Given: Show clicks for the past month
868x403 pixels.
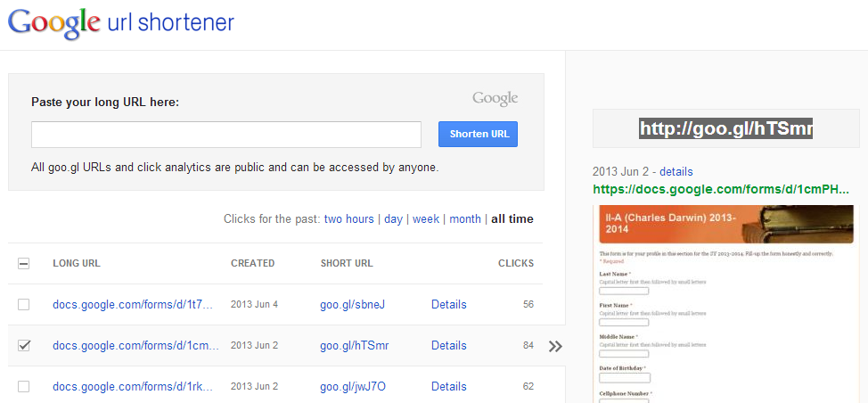Looking at the screenshot, I should [465, 219].
